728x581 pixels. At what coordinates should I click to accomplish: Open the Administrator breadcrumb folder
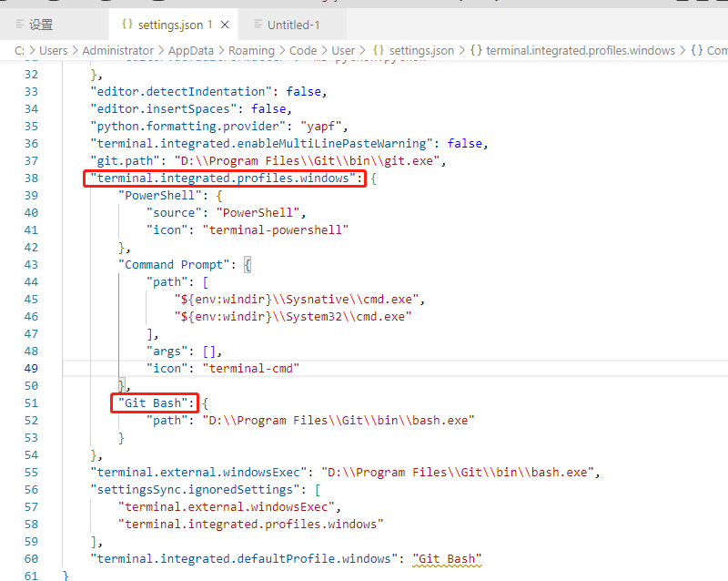118,50
